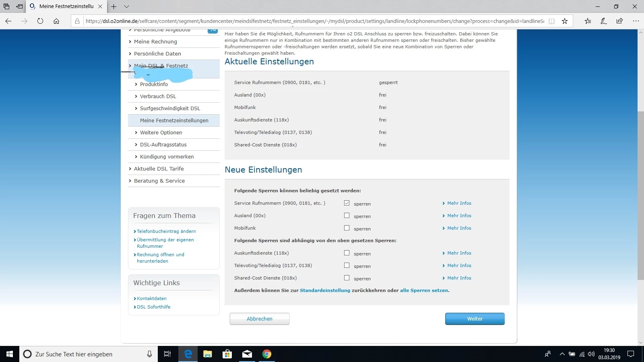
Task: Click the tabs you've set aside icon
Action: [x=6, y=6]
